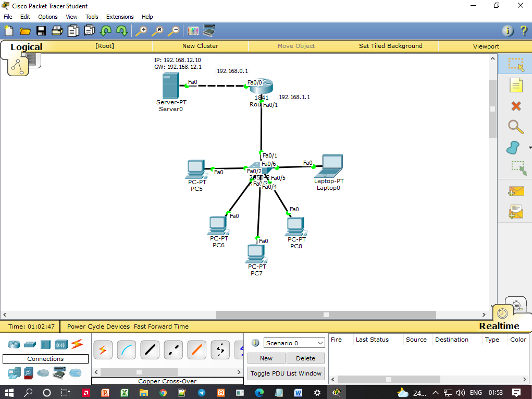Image resolution: width=532 pixels, height=399 pixels.
Task: Activate the red X Delete tool
Action: pyautogui.click(x=516, y=106)
